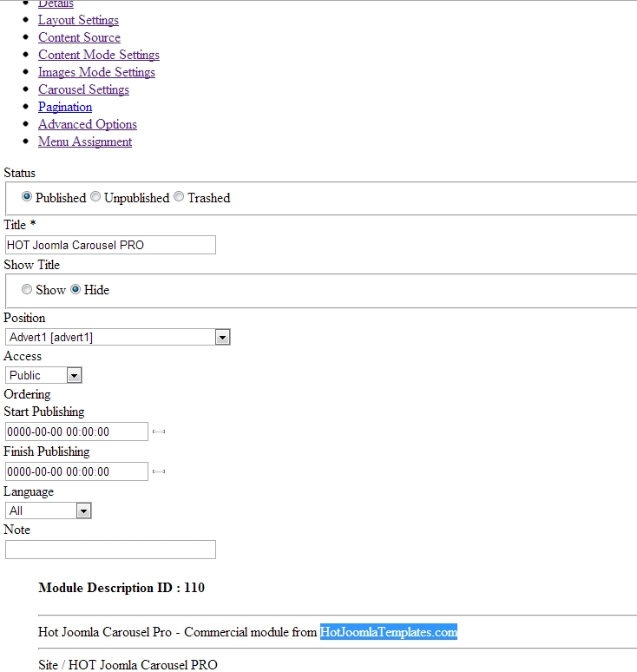637x672 pixels.
Task: Open the Start Publishing calendar icon
Action: click(x=159, y=432)
